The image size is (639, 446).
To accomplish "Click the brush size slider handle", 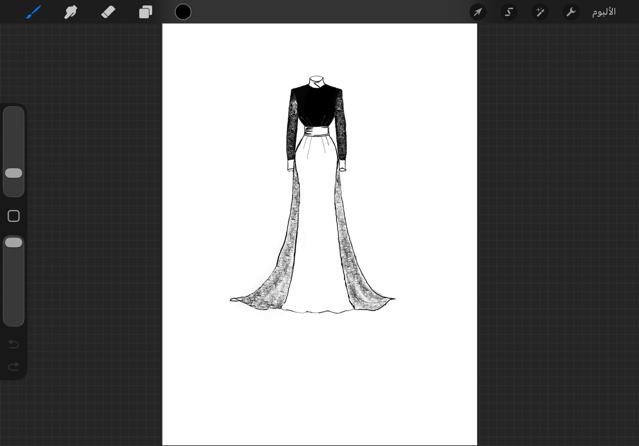I will coord(14,173).
